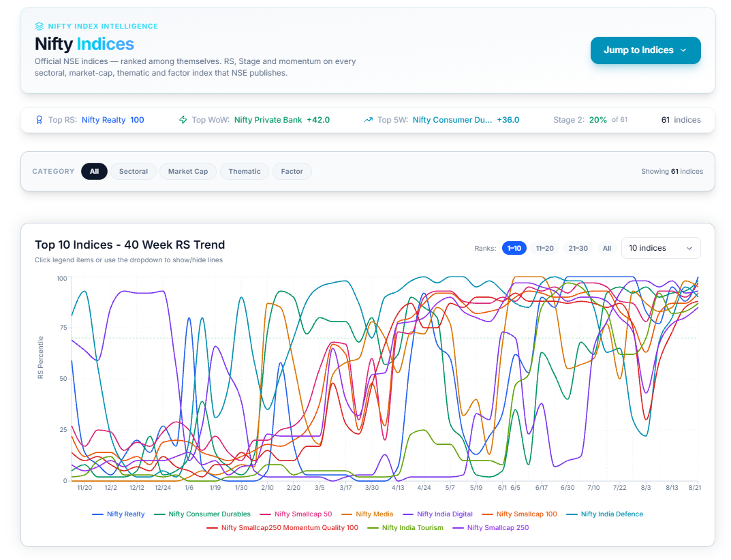
Task: Click the 8/21 date on x-axis
Action: coord(695,487)
